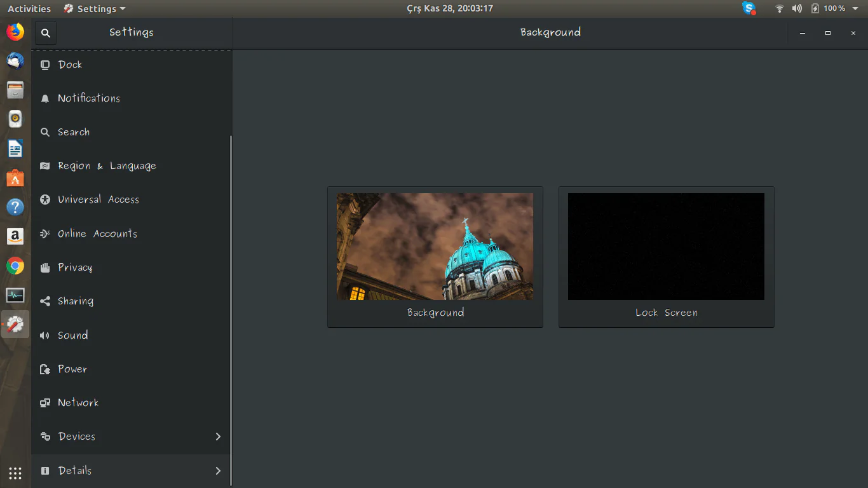Switch to the Sound settings panel
The image size is (868, 488).
coord(132,335)
